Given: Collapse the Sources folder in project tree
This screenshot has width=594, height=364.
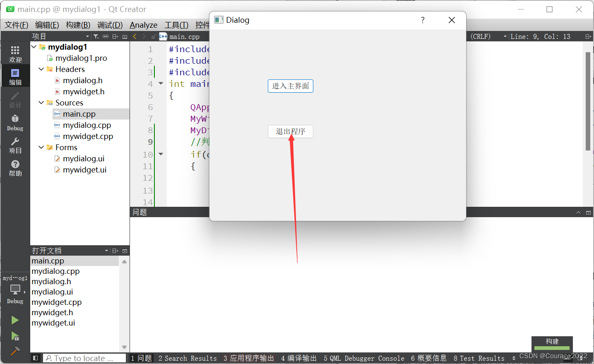Looking at the screenshot, I should coord(41,103).
